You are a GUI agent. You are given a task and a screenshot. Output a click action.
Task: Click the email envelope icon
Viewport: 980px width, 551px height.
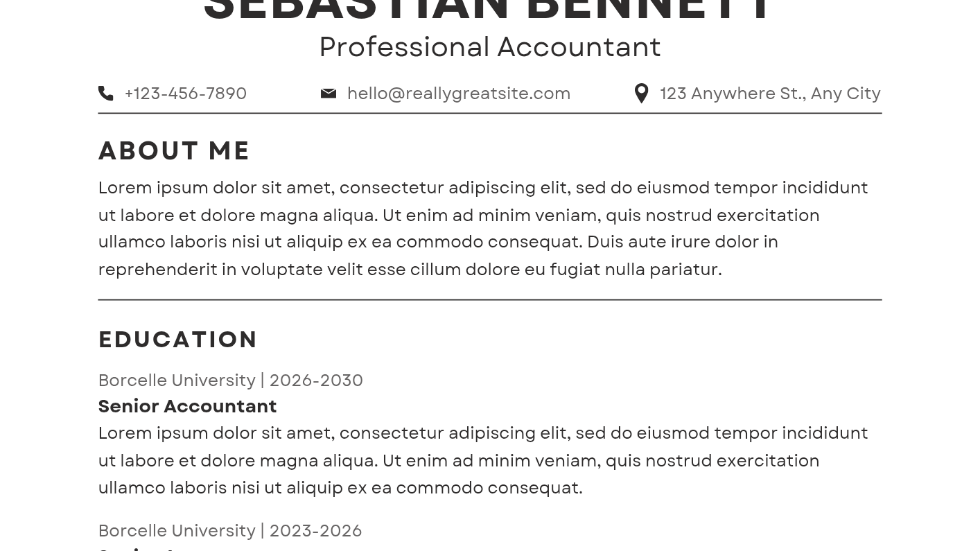click(329, 93)
